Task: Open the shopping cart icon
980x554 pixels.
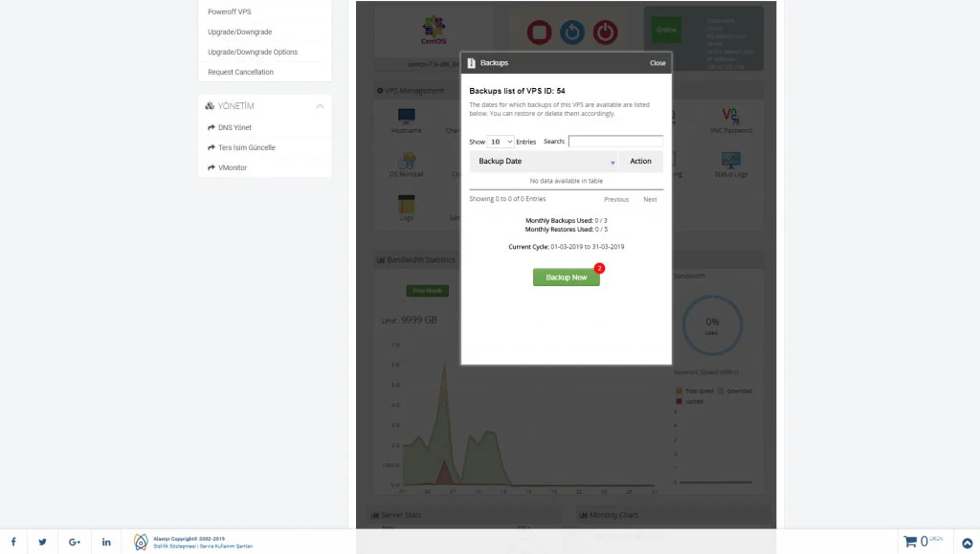Action: point(910,542)
